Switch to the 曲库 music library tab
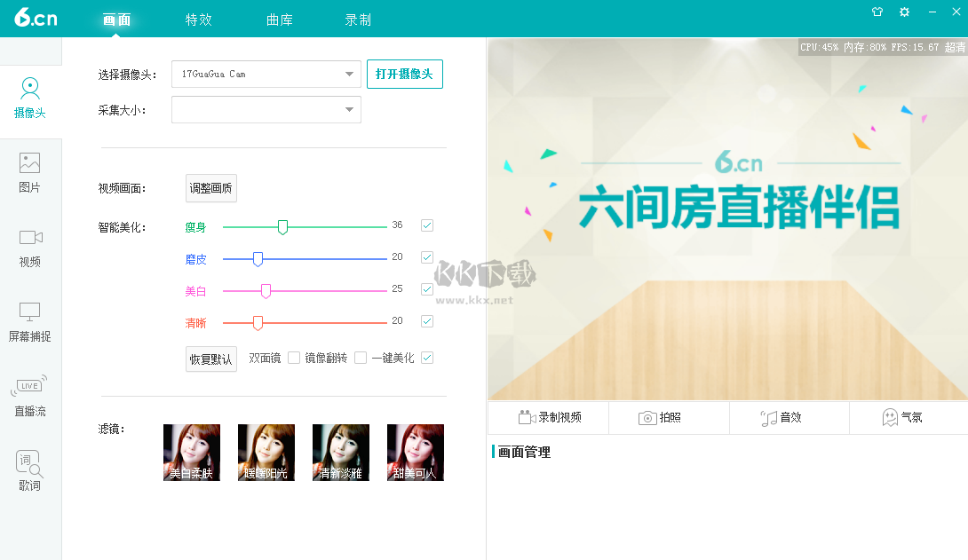 [280, 20]
